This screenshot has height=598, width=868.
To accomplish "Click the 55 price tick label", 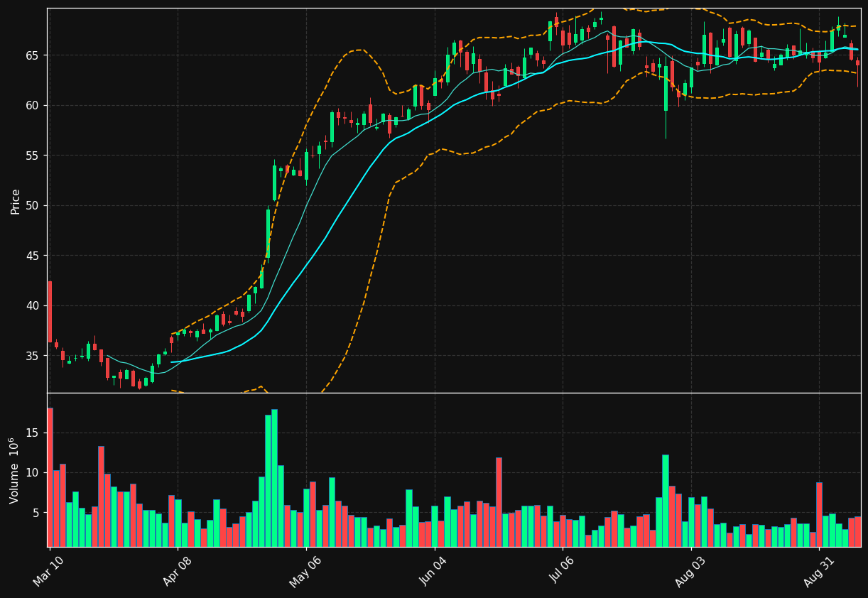I will [33, 156].
